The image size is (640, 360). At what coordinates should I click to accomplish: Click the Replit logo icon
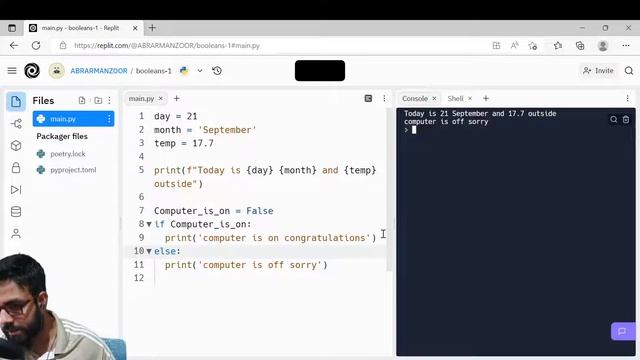(x=32, y=71)
